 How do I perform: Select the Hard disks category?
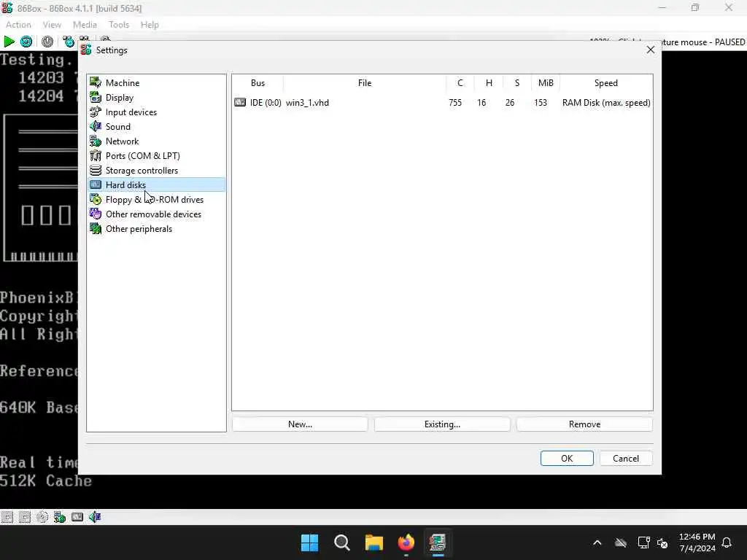pos(156,184)
